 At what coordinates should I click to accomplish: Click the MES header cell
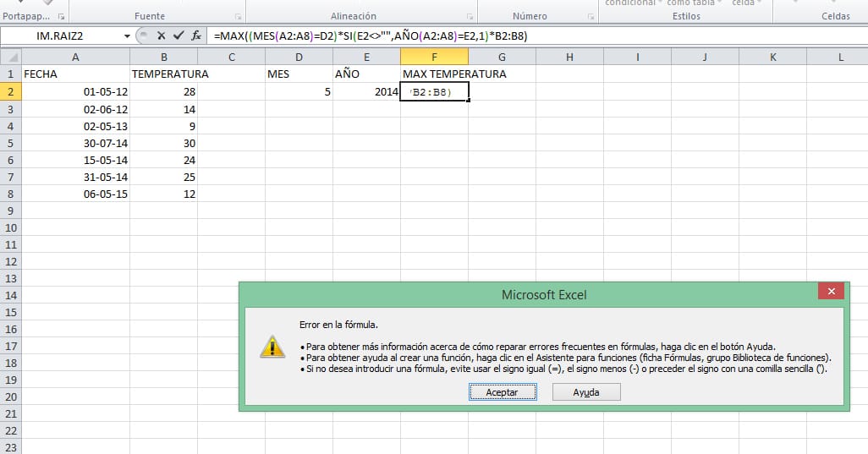tap(299, 74)
